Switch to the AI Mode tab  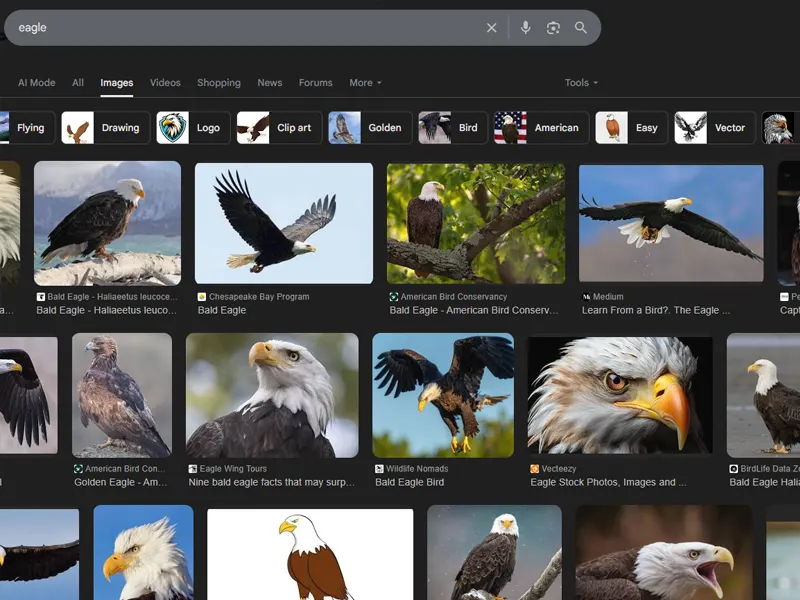(x=37, y=83)
